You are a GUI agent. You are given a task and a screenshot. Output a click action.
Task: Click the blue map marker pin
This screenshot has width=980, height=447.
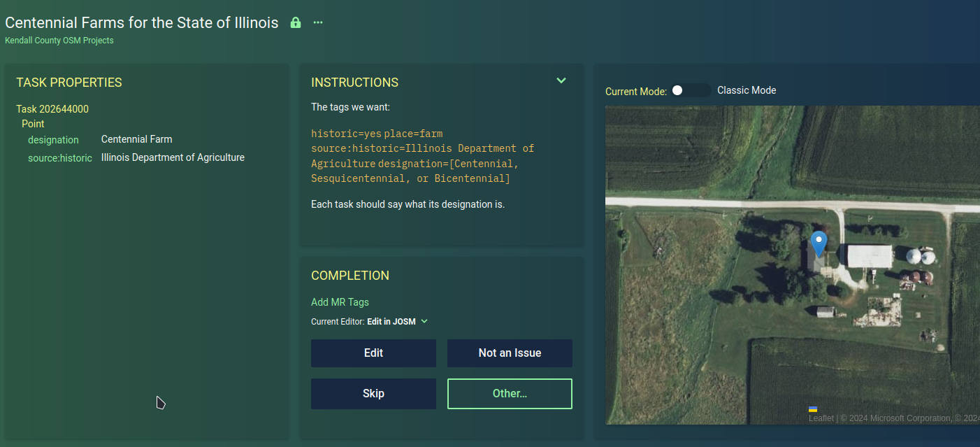point(818,243)
